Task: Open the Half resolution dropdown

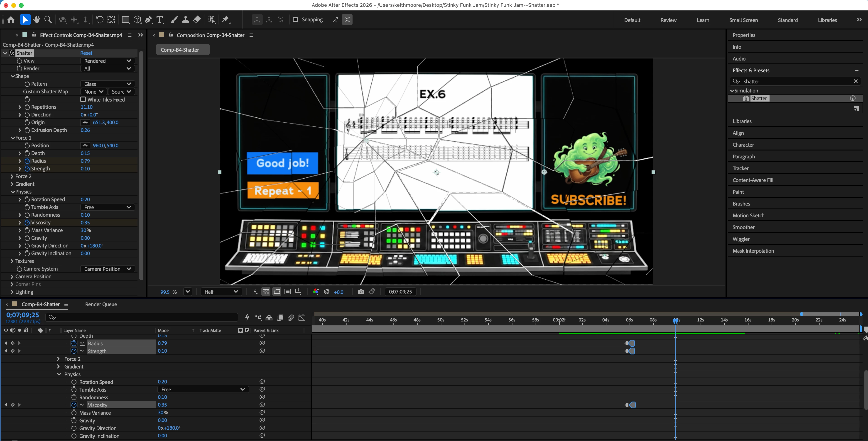Action: click(221, 291)
